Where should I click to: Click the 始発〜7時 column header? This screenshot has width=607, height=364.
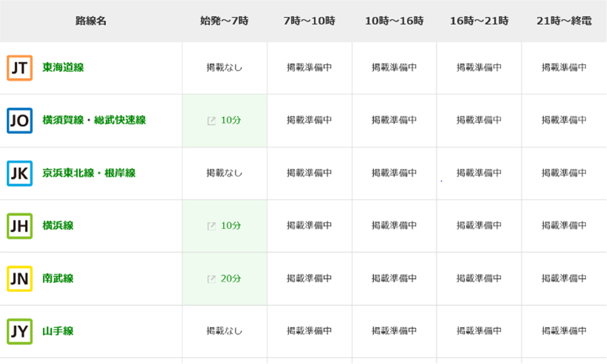(224, 21)
